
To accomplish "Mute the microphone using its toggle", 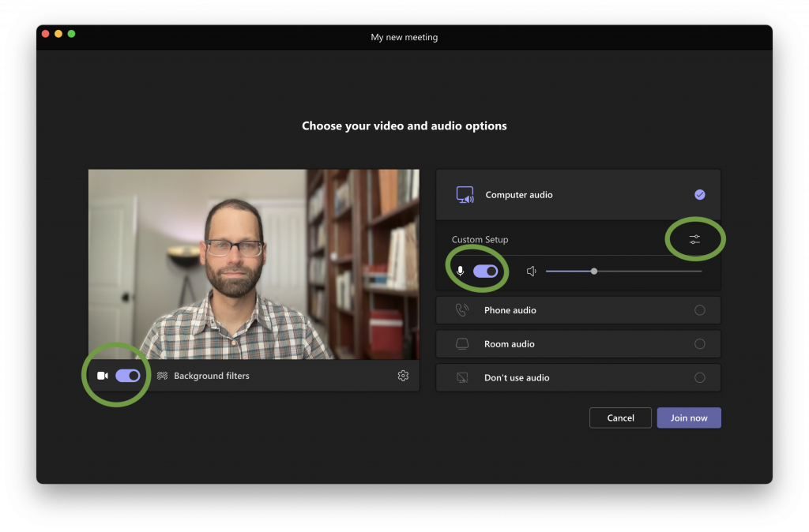I will [x=487, y=270].
